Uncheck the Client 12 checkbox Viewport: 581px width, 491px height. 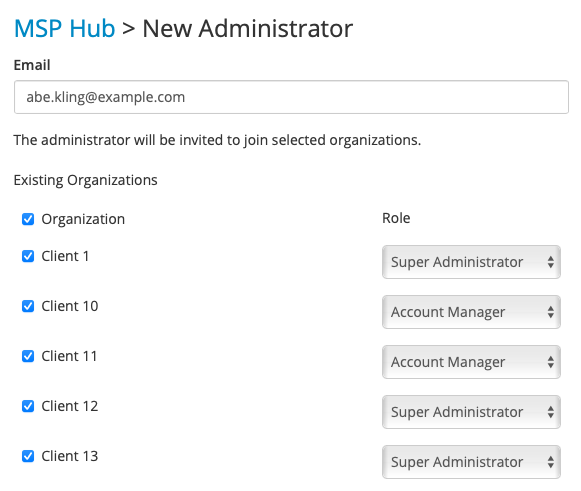(28, 406)
